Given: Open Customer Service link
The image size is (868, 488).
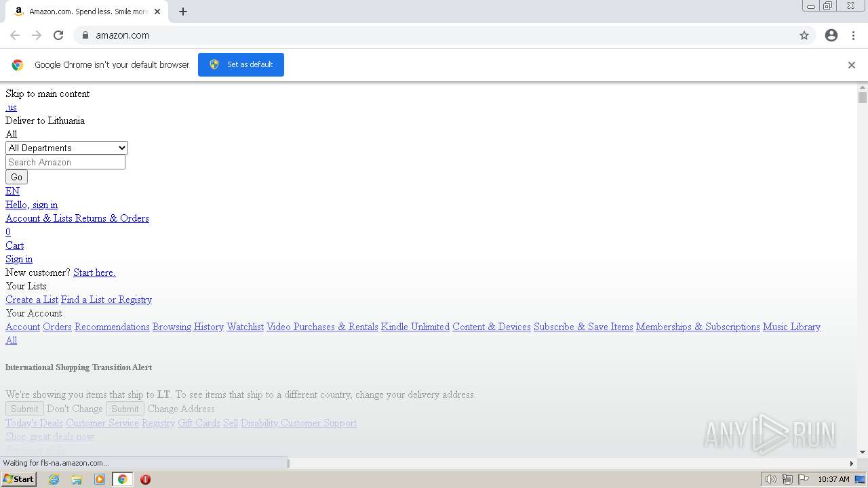Looking at the screenshot, I should point(102,423).
